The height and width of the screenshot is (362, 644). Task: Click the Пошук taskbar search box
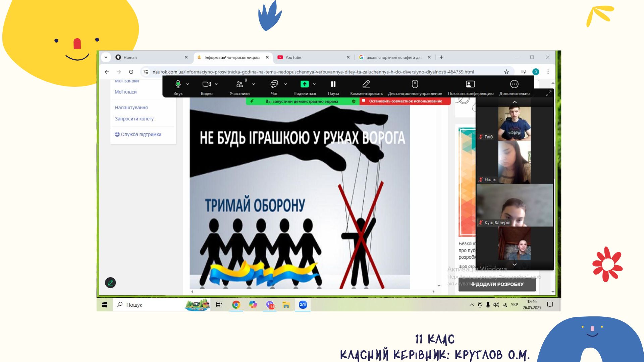tap(162, 305)
